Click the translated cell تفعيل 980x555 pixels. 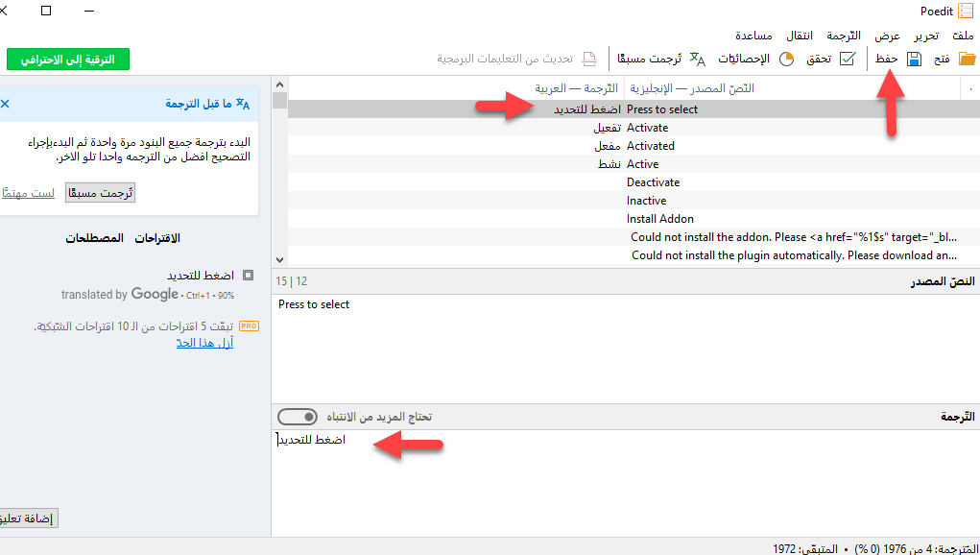pyautogui.click(x=607, y=128)
